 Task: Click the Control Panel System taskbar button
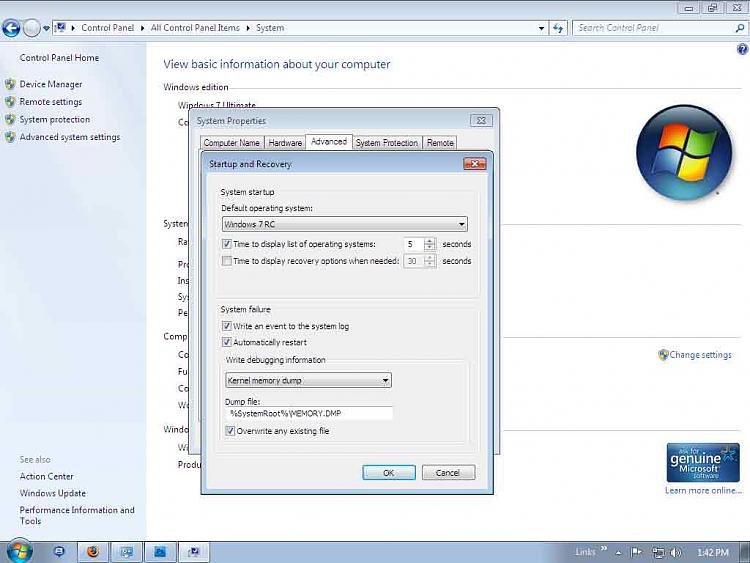click(x=194, y=552)
